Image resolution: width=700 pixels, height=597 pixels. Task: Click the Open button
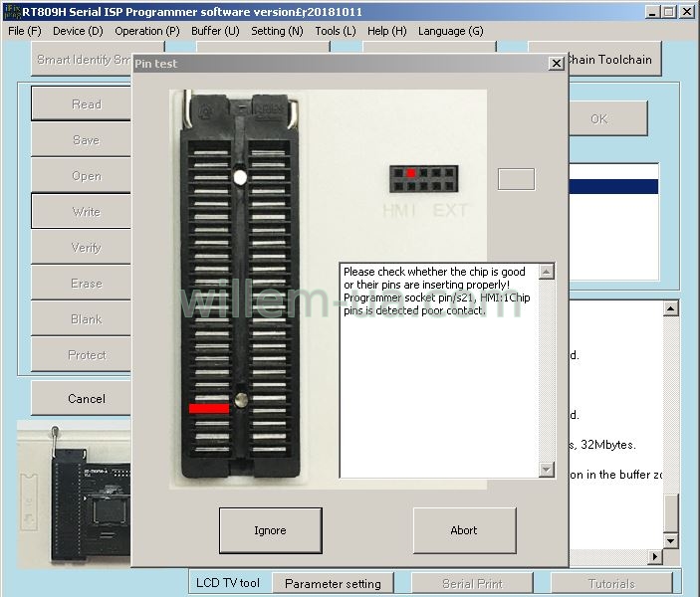coord(82,175)
